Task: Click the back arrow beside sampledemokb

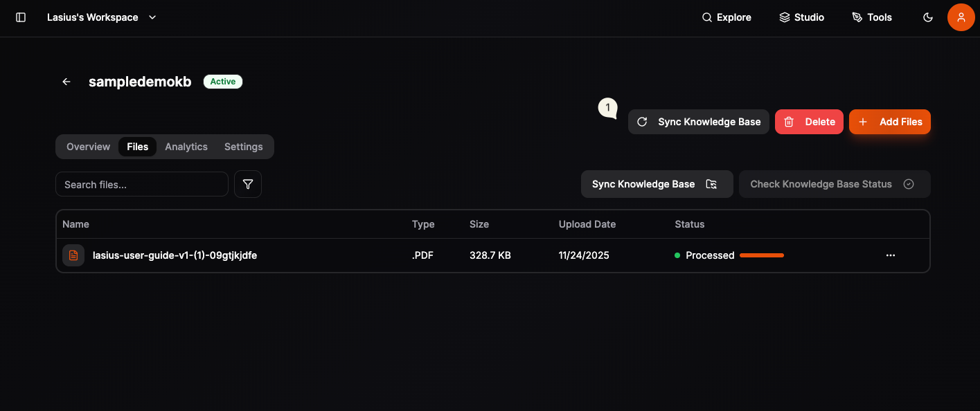Action: click(66, 81)
